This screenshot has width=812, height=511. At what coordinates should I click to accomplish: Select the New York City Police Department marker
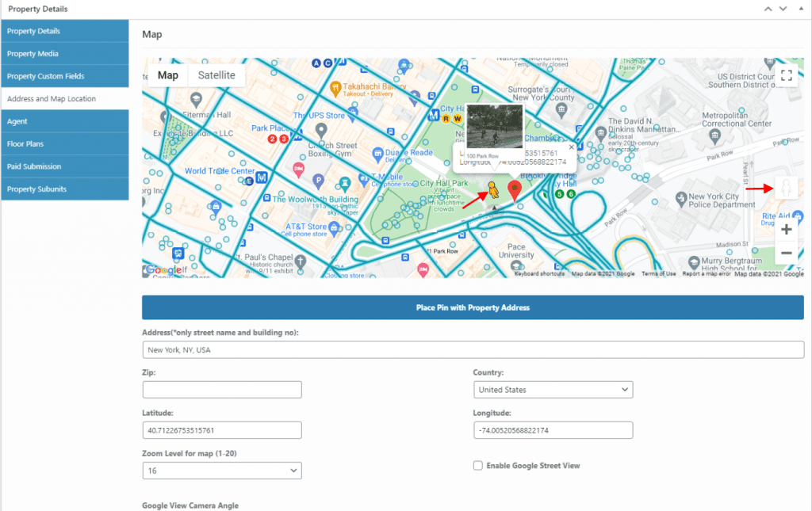(681, 198)
